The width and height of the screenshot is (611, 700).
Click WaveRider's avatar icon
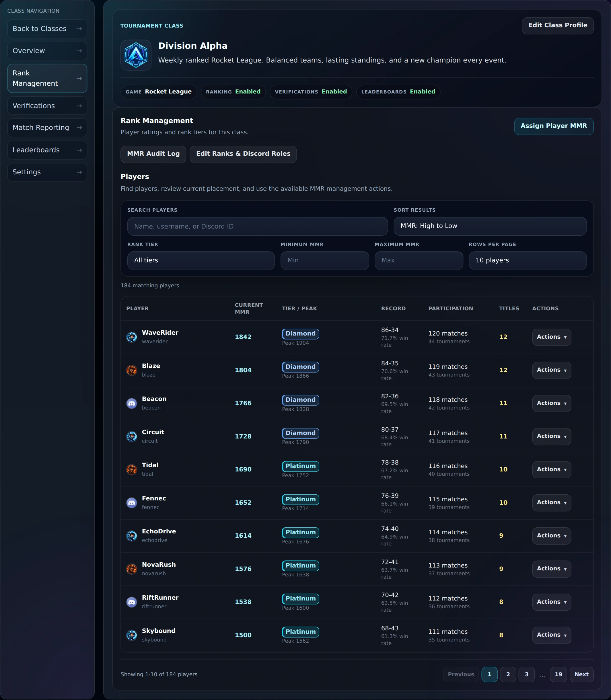pos(132,337)
